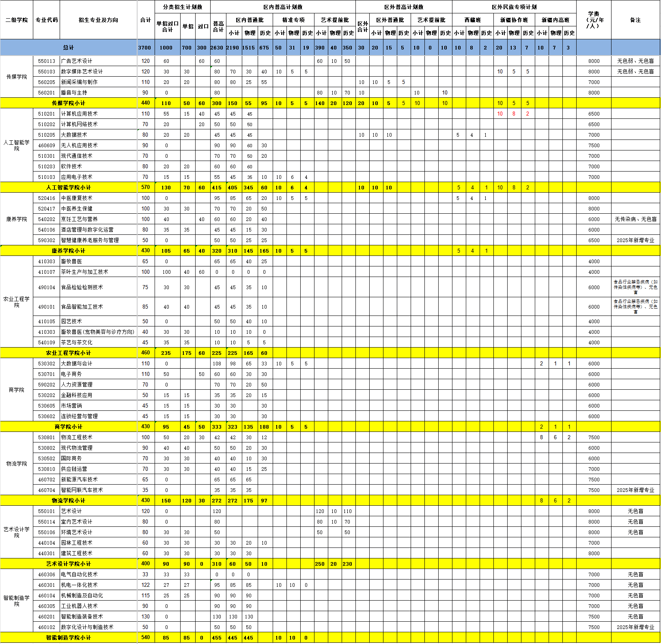Screen dimensions: 661x644
Task: Click the 无传染病、无色盲 remark cell
Action: click(x=635, y=219)
